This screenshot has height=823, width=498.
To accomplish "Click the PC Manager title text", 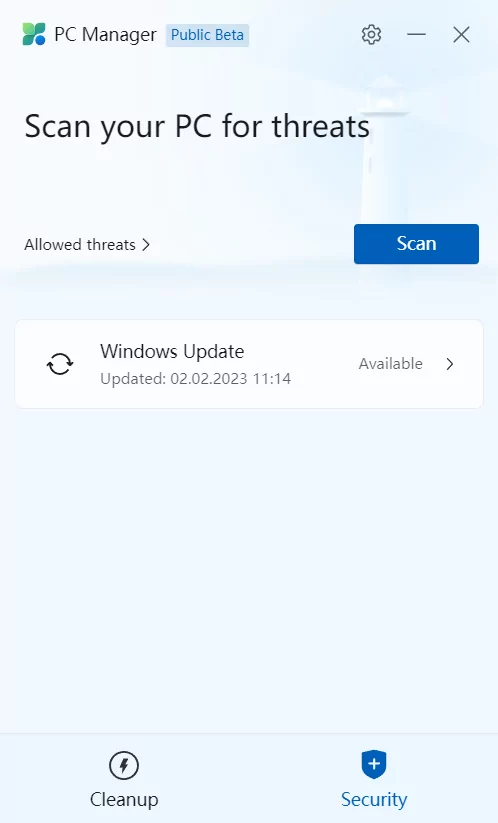I will pos(105,35).
